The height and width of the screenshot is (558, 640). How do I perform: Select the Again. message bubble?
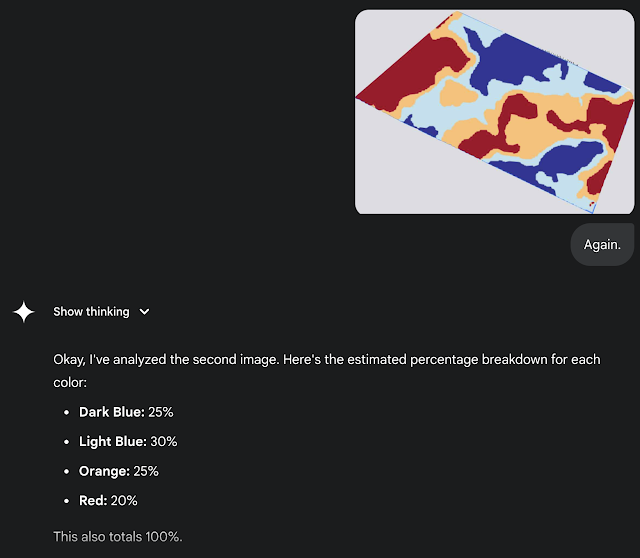click(x=602, y=245)
